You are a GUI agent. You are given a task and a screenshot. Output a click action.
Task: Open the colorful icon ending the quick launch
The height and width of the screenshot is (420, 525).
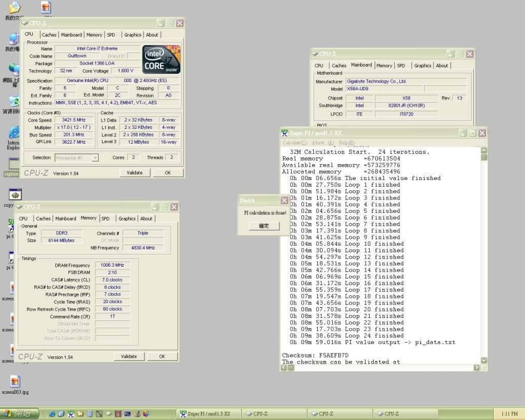(x=146, y=414)
